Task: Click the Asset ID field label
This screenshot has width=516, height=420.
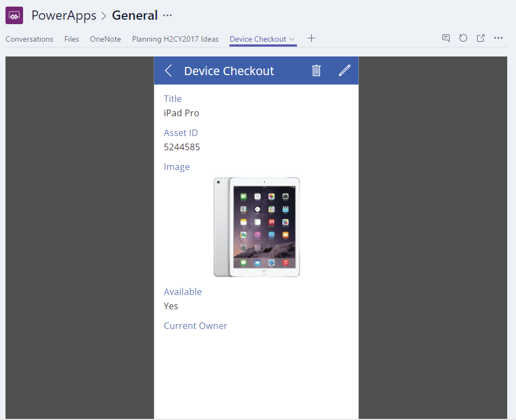Action: point(181,133)
